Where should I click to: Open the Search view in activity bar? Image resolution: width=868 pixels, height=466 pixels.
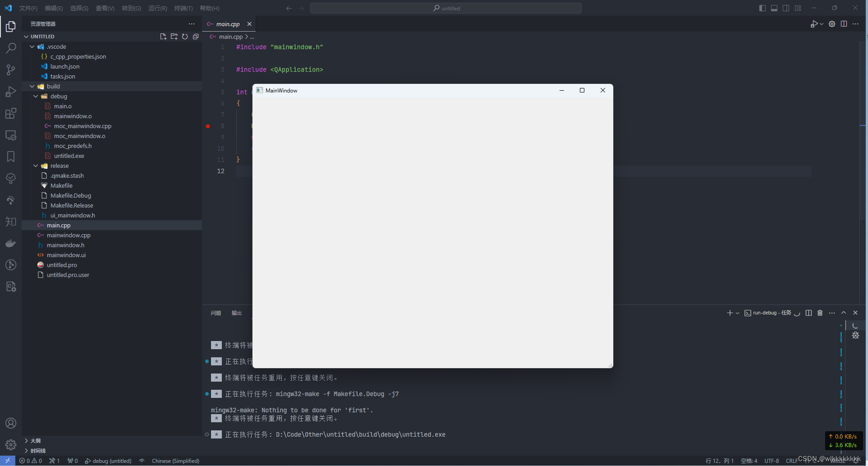click(11, 48)
